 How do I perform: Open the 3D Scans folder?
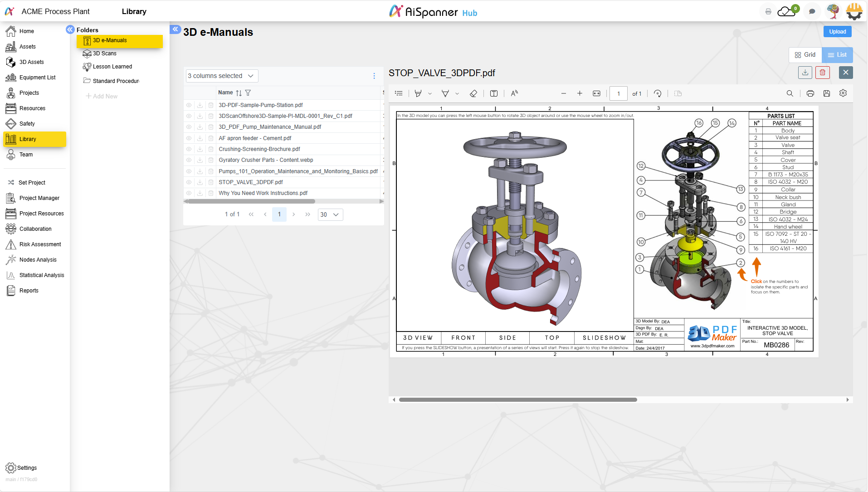105,54
